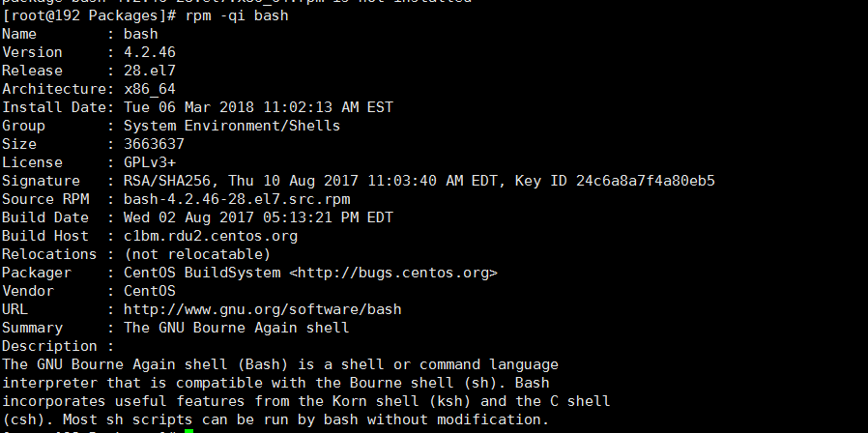Image resolution: width=868 pixels, height=433 pixels.
Task: Click the Vendor value CentOS
Action: [150, 291]
